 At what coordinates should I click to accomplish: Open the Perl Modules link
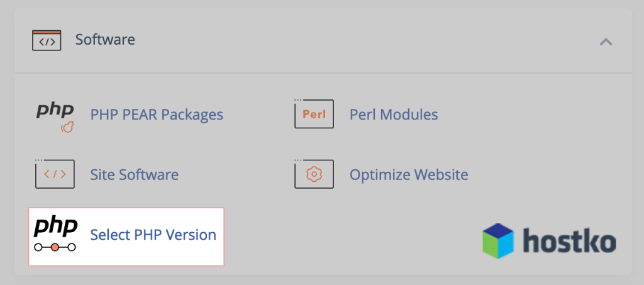click(x=394, y=115)
